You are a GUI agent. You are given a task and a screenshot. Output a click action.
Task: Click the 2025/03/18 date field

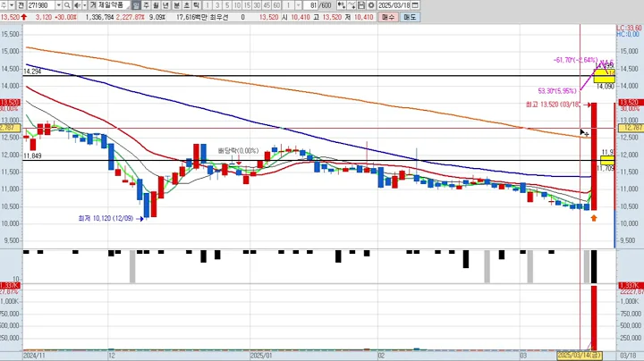point(394,5)
